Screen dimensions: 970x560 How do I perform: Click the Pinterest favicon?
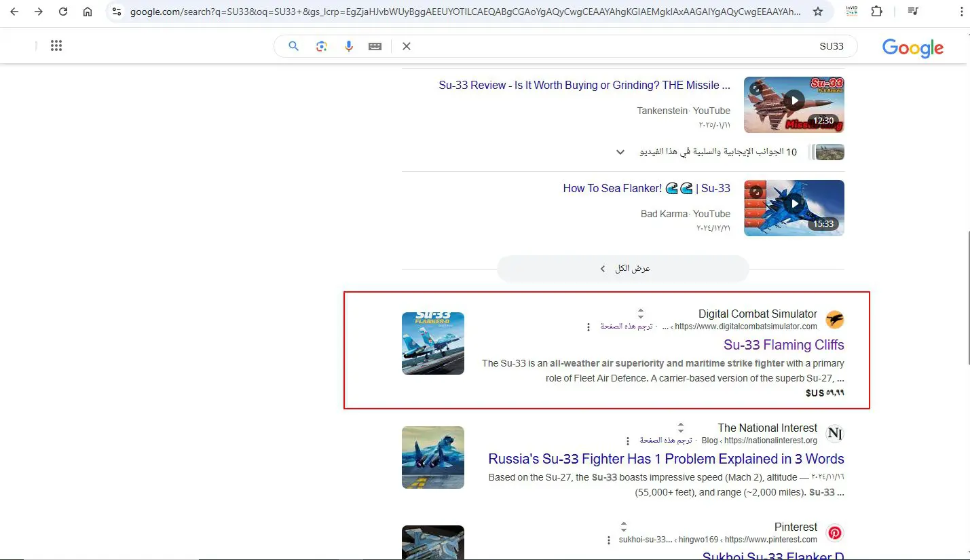click(835, 533)
